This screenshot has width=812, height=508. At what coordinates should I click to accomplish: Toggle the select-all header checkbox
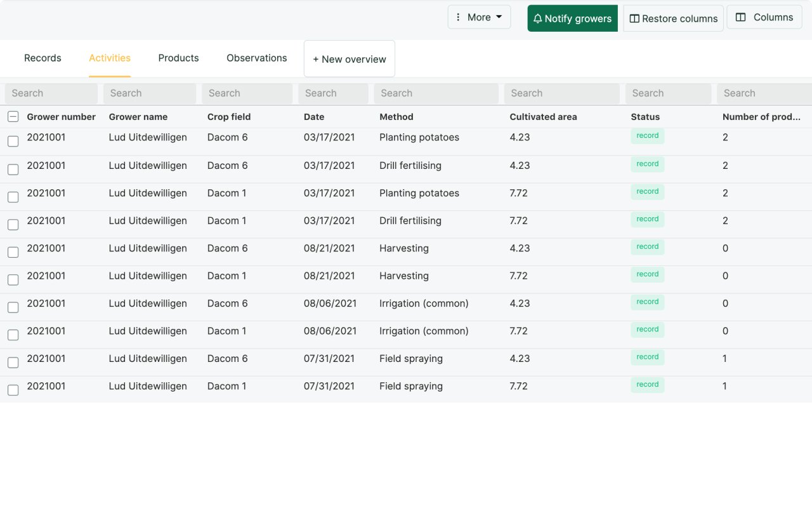(x=13, y=117)
